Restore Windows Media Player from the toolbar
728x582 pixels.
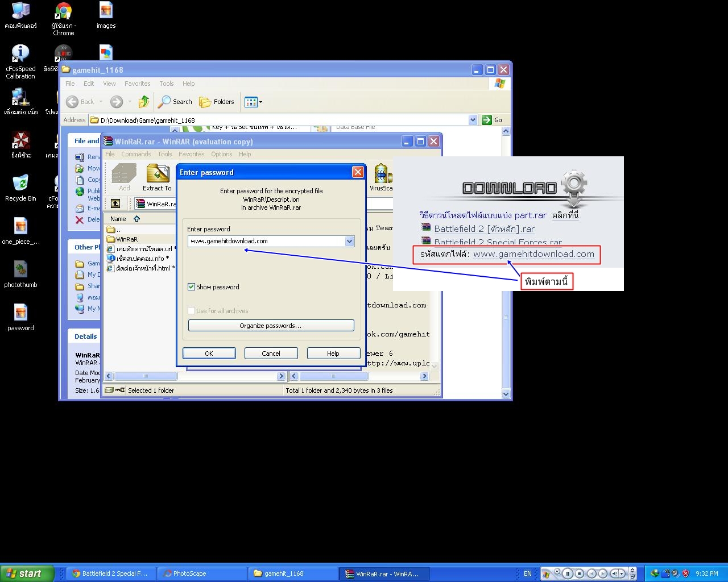pyautogui.click(x=632, y=577)
